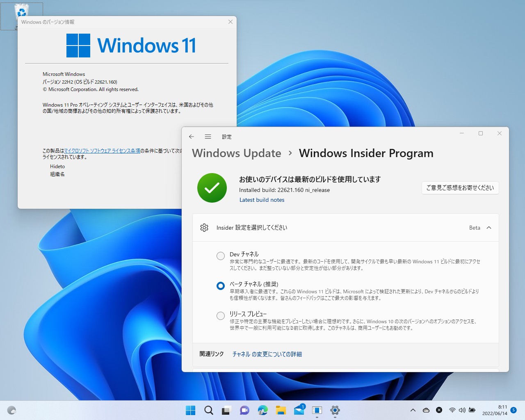Click the Start menu Windows icon
The height and width of the screenshot is (420, 525).
click(190, 410)
